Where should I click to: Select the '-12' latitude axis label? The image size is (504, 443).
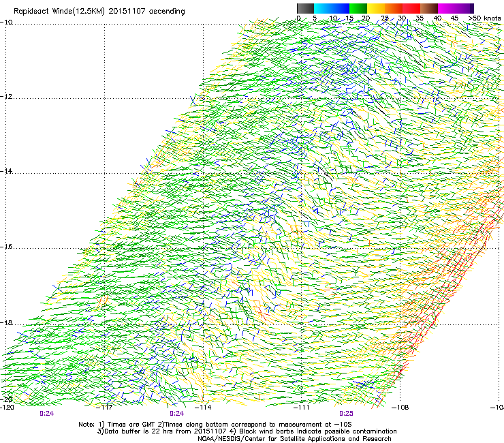(x=6, y=97)
